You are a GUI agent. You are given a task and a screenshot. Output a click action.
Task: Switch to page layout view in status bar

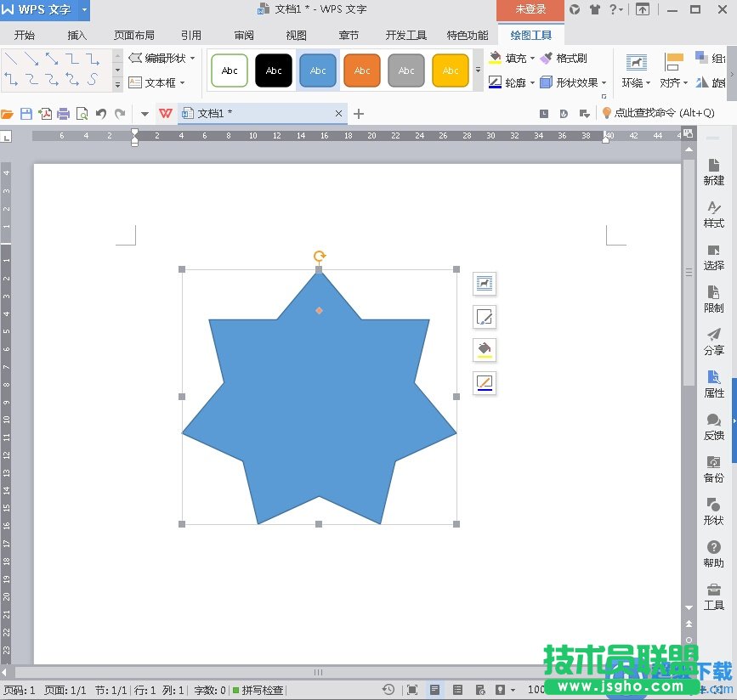click(x=434, y=690)
